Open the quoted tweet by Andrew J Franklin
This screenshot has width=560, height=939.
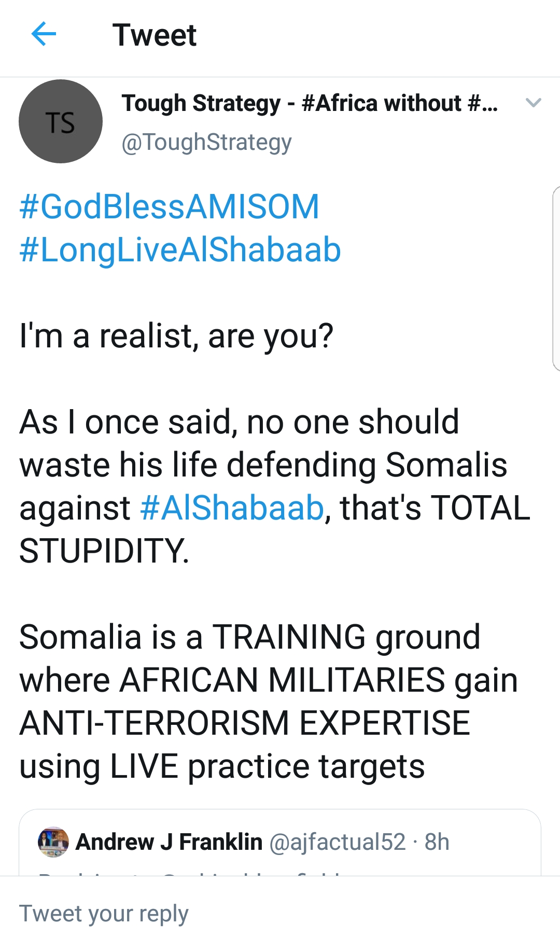[280, 843]
